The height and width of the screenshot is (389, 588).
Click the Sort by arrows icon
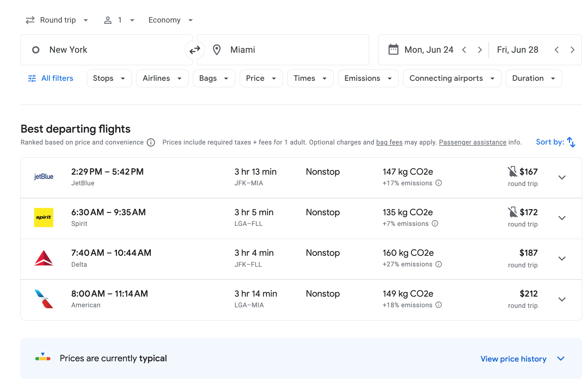571,142
